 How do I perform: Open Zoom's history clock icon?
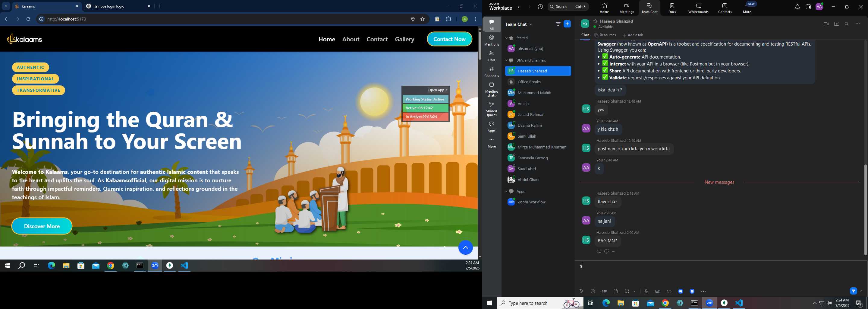pos(540,7)
